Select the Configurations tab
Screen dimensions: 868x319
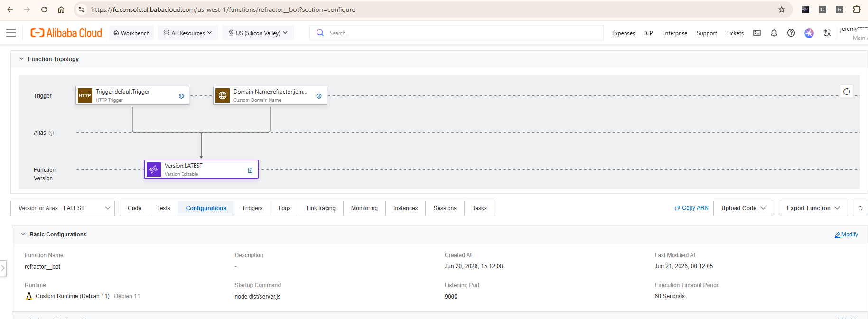(x=206, y=208)
